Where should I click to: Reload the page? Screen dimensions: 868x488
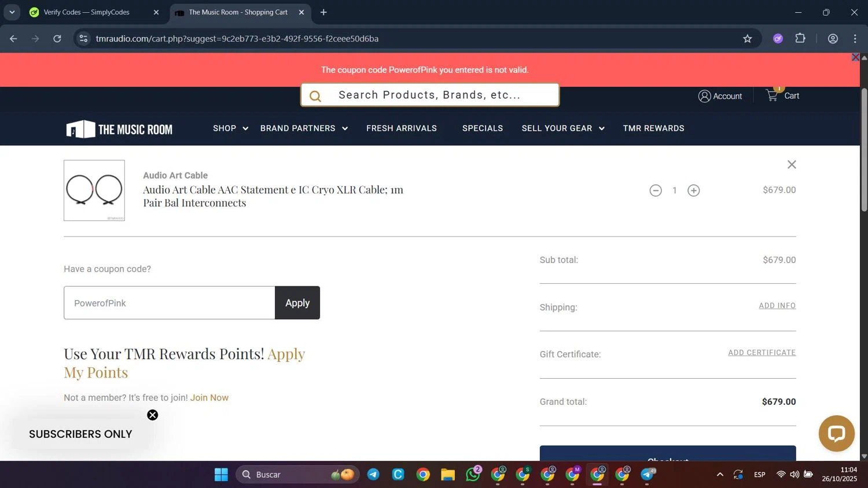click(x=57, y=39)
